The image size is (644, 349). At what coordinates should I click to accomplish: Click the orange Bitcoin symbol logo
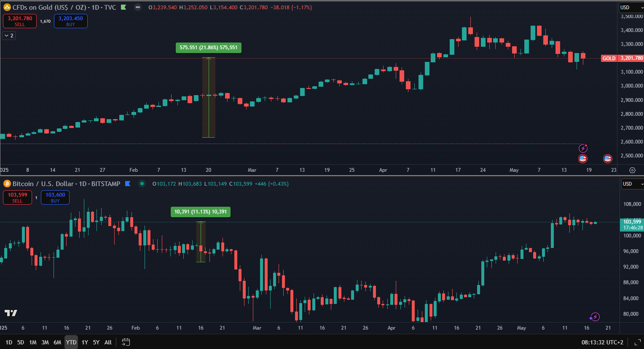(7, 184)
